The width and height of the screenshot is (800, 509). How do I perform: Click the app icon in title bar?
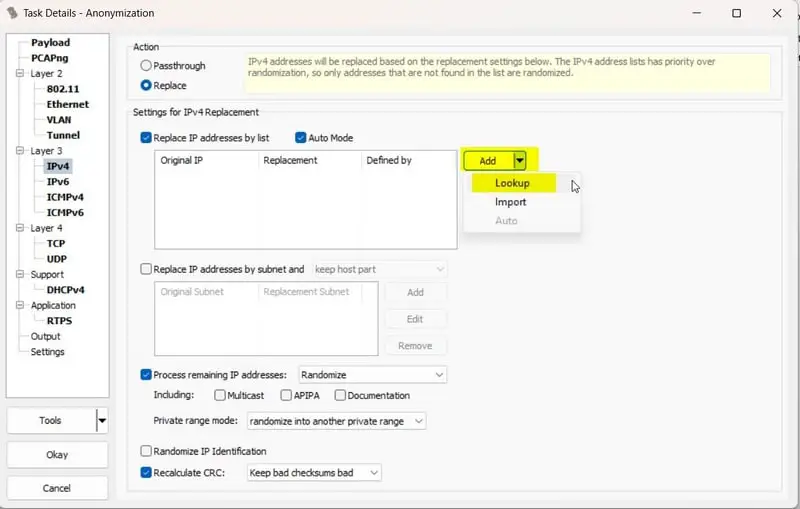click(x=12, y=13)
